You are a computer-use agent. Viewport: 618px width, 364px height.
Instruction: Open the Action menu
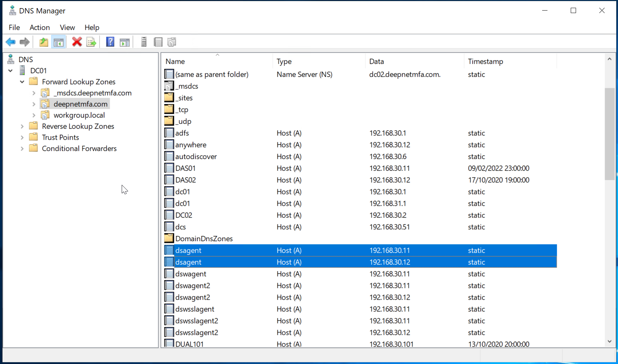pyautogui.click(x=40, y=28)
